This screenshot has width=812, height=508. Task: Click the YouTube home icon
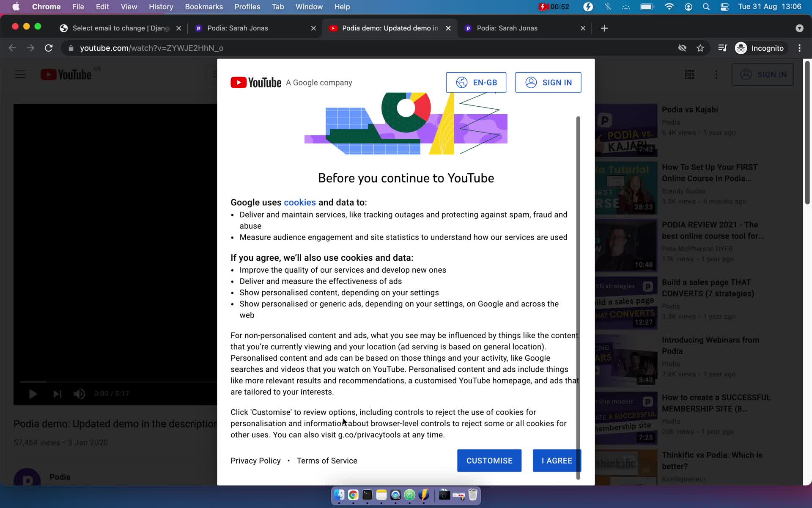coord(66,75)
